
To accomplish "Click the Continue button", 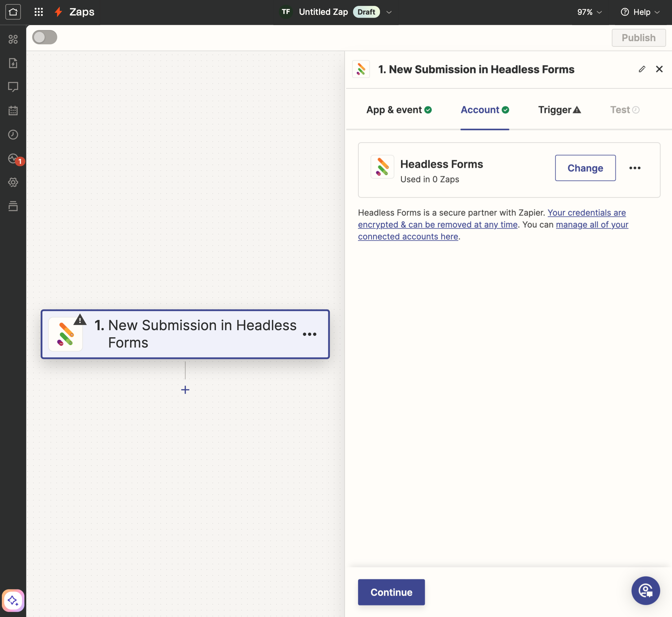I will (x=391, y=592).
